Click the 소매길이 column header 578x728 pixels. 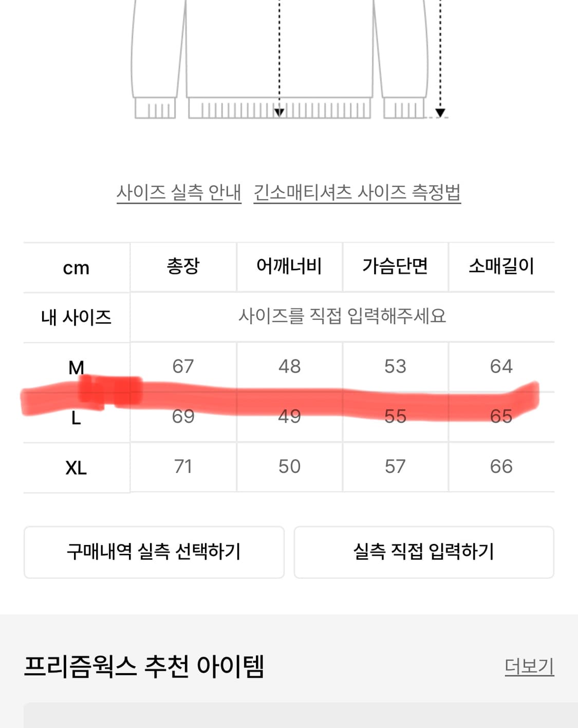pos(501,266)
